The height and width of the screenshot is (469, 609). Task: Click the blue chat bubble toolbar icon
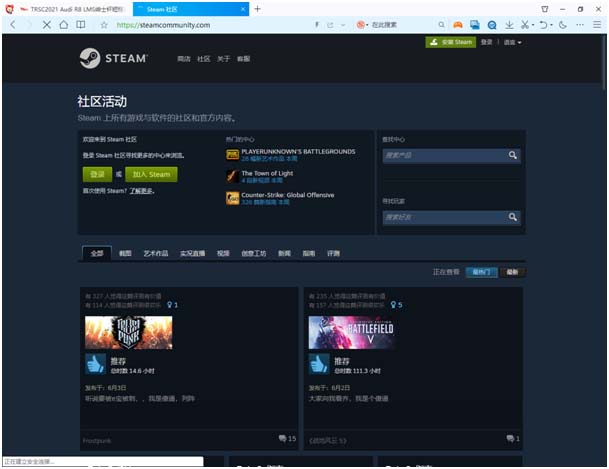[x=492, y=25]
